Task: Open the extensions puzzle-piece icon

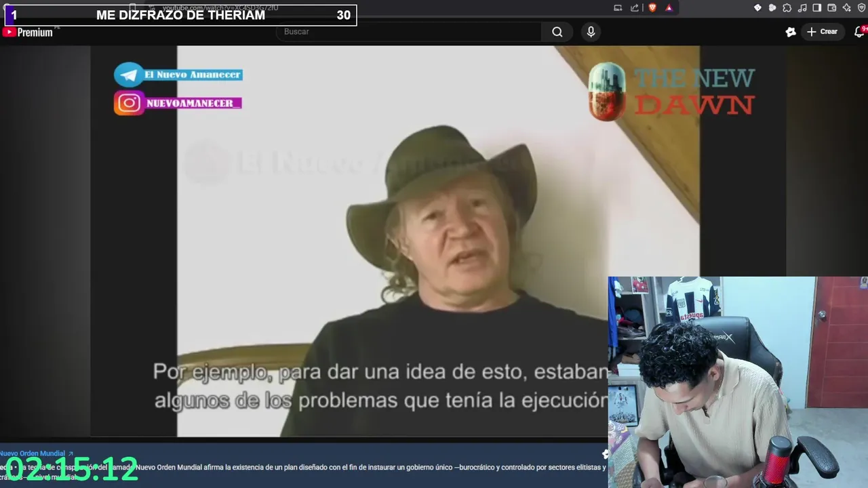Action: pos(787,8)
